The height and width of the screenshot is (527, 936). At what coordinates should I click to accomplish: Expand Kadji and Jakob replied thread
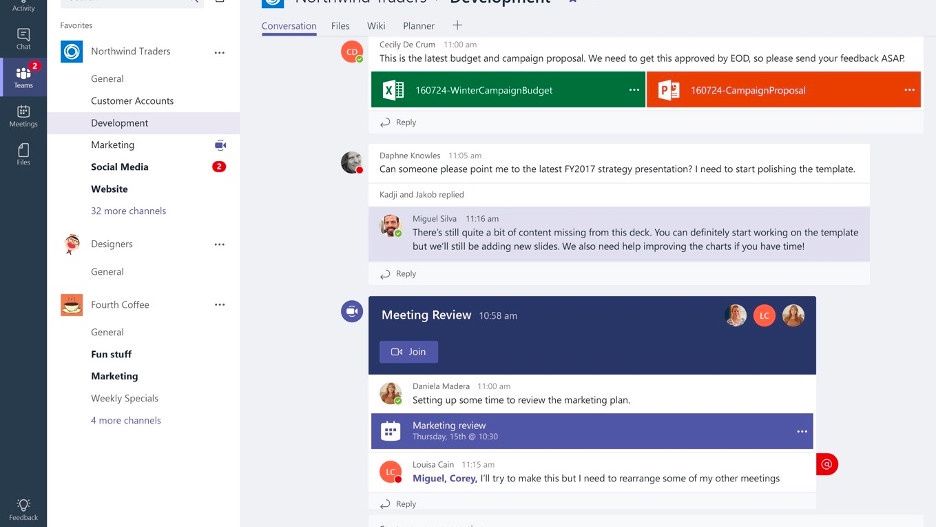(421, 195)
